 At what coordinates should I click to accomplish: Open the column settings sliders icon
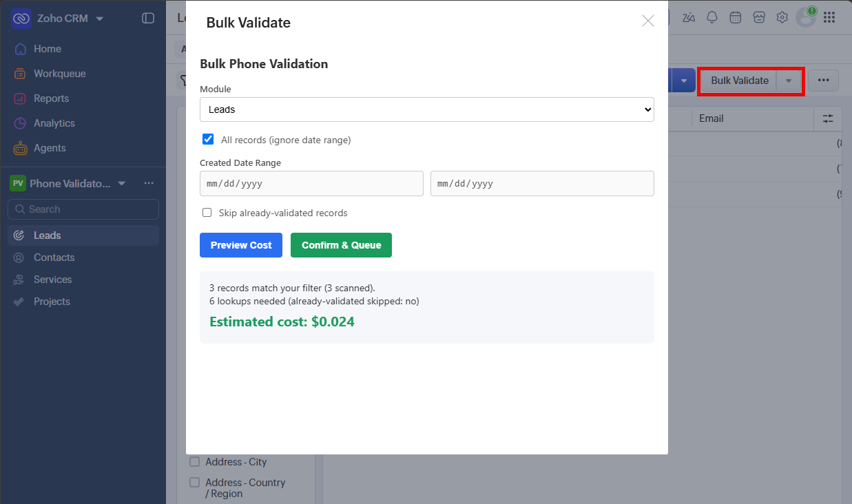tap(828, 118)
